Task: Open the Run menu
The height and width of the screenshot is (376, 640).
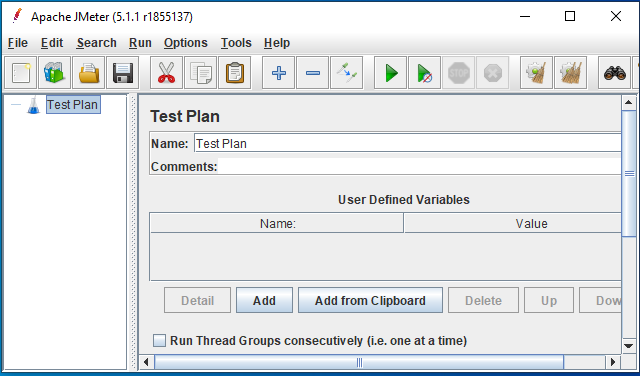Action: pos(140,43)
